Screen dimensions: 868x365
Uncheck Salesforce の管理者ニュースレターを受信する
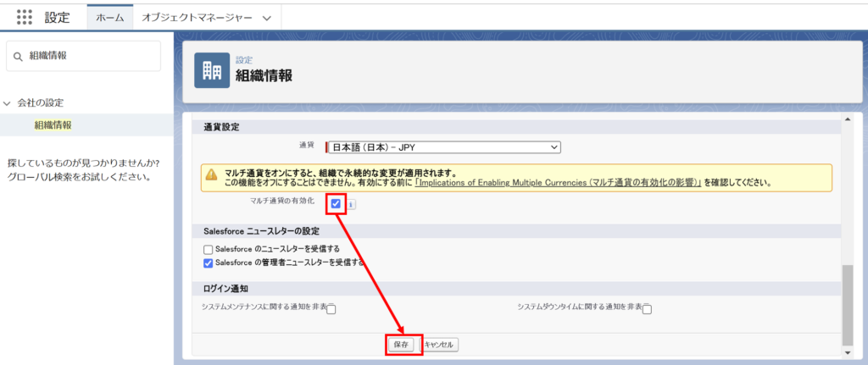[209, 263]
